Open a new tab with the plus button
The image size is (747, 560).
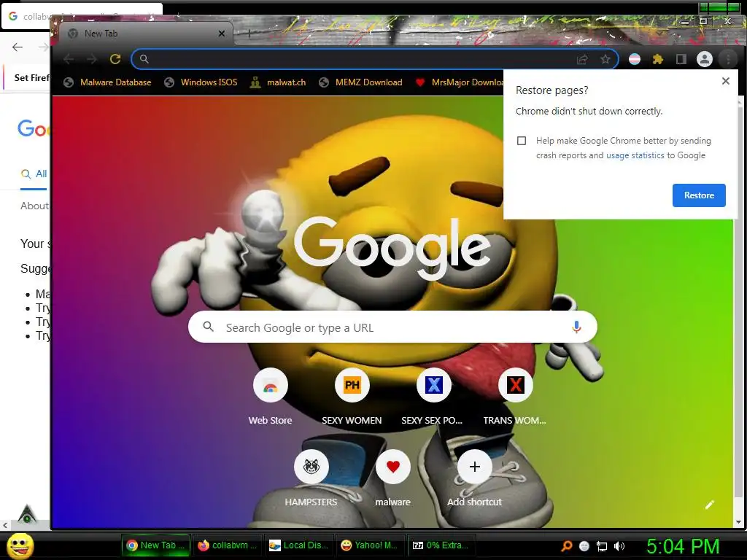tap(249, 34)
